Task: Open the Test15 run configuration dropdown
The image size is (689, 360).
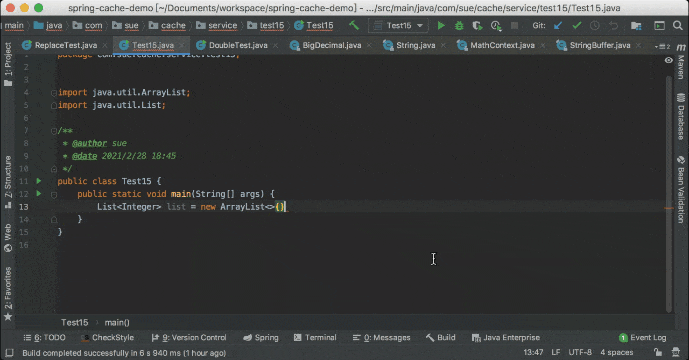Action: click(399, 26)
